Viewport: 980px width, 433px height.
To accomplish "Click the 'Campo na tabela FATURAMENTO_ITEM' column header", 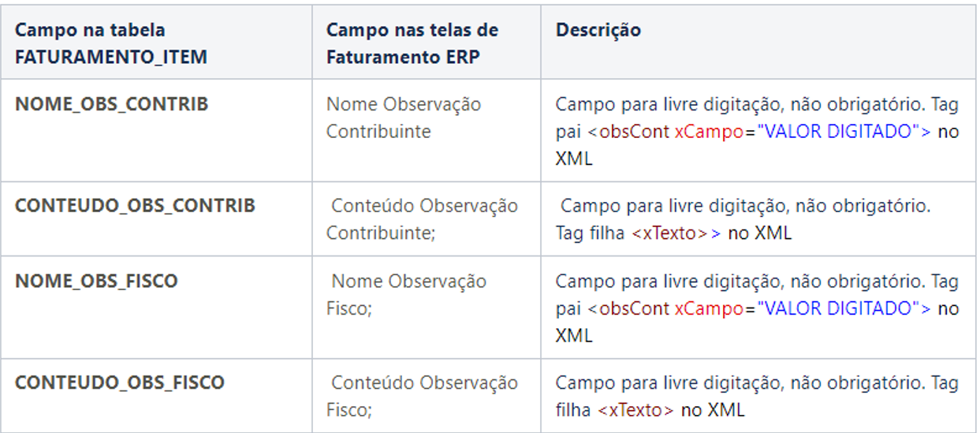I will pos(110,43).
